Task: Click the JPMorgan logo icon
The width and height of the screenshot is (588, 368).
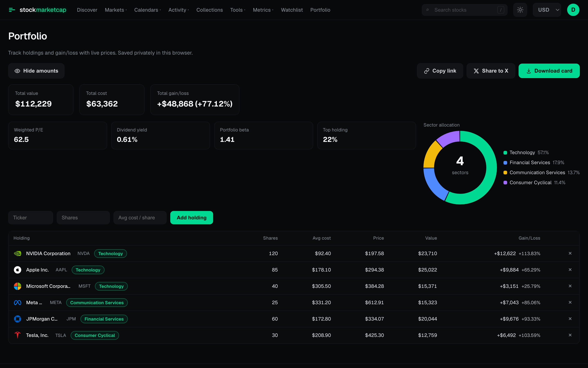Action: 18,319
